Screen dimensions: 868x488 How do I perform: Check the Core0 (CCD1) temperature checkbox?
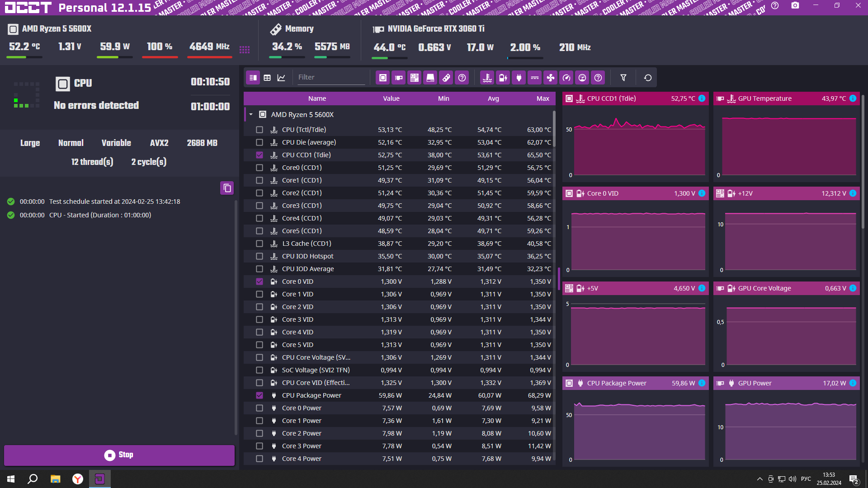pyautogui.click(x=259, y=168)
